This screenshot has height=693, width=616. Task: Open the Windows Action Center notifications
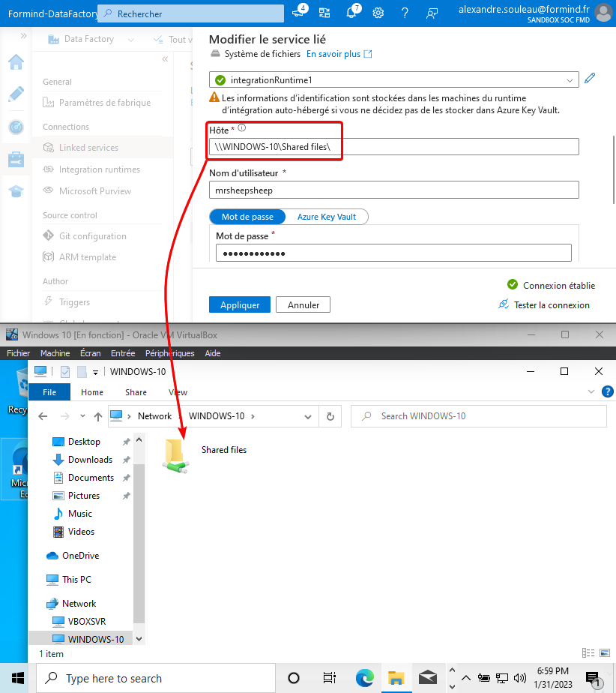pos(594,679)
